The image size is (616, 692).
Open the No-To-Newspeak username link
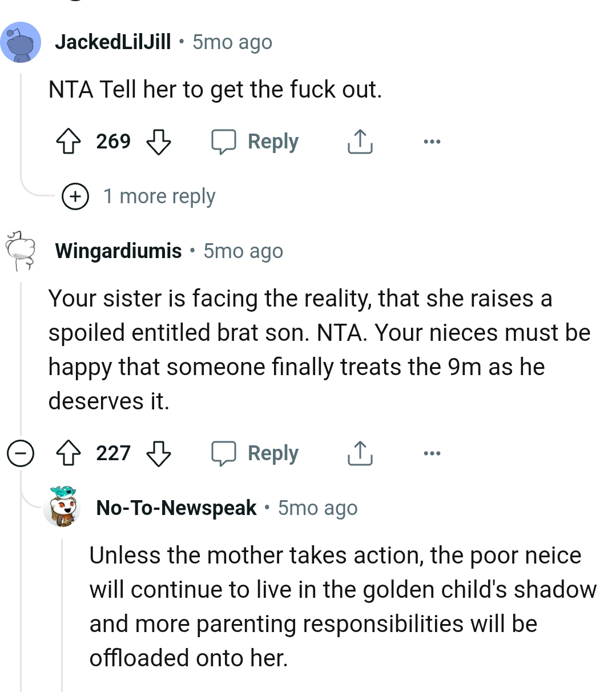point(176,508)
